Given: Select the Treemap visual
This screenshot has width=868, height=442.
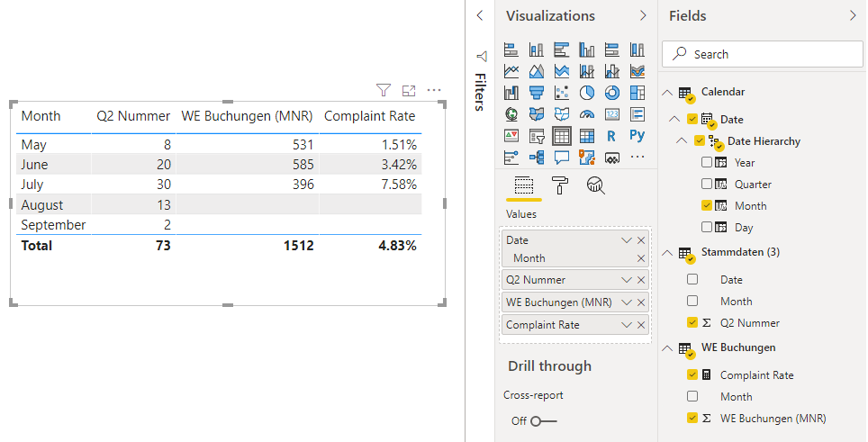Looking at the screenshot, I should pyautogui.click(x=637, y=93).
